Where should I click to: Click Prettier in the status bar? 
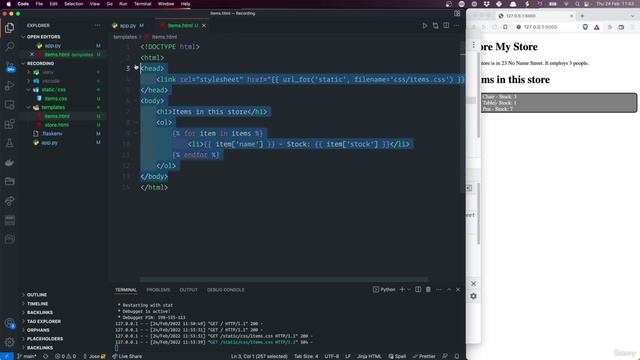pos(424,356)
